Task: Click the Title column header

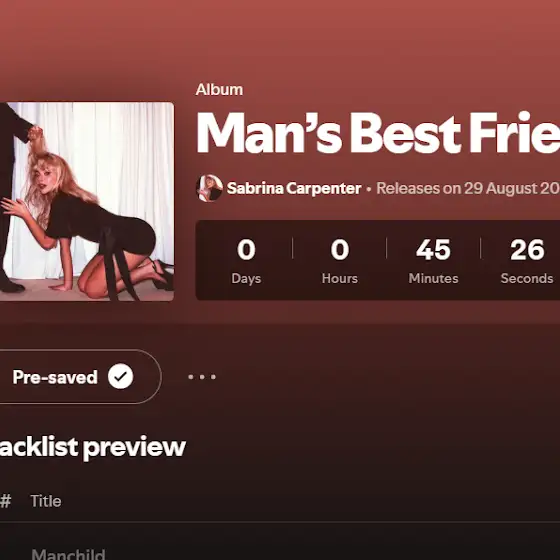Action: pos(46,501)
